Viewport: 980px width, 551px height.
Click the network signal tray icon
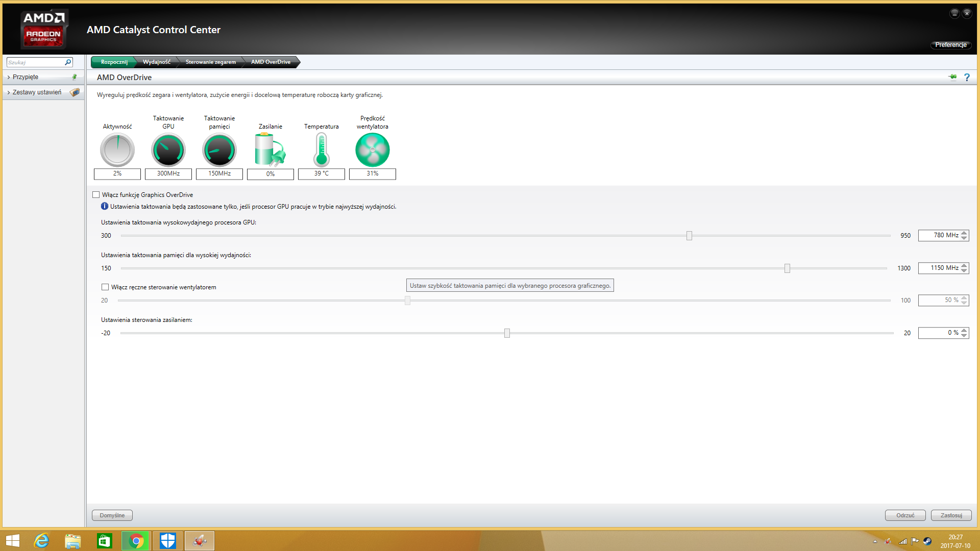click(x=903, y=541)
